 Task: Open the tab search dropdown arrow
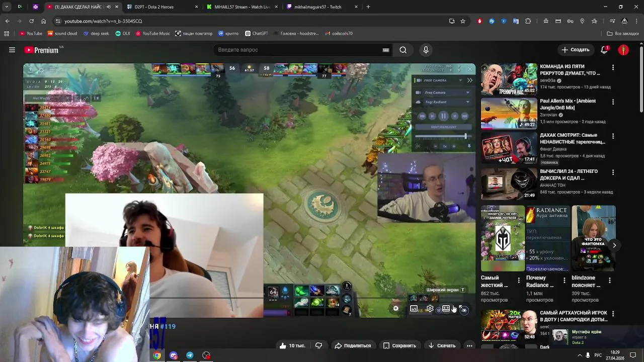(7, 7)
